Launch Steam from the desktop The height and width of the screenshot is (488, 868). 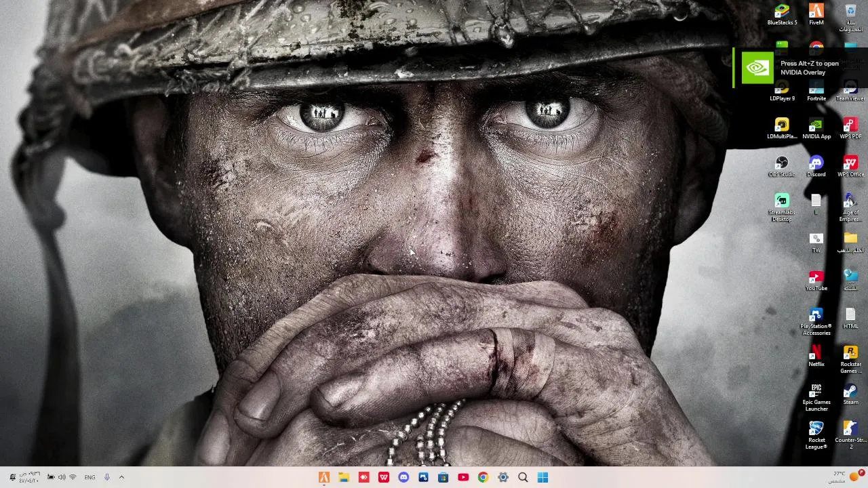click(850, 394)
